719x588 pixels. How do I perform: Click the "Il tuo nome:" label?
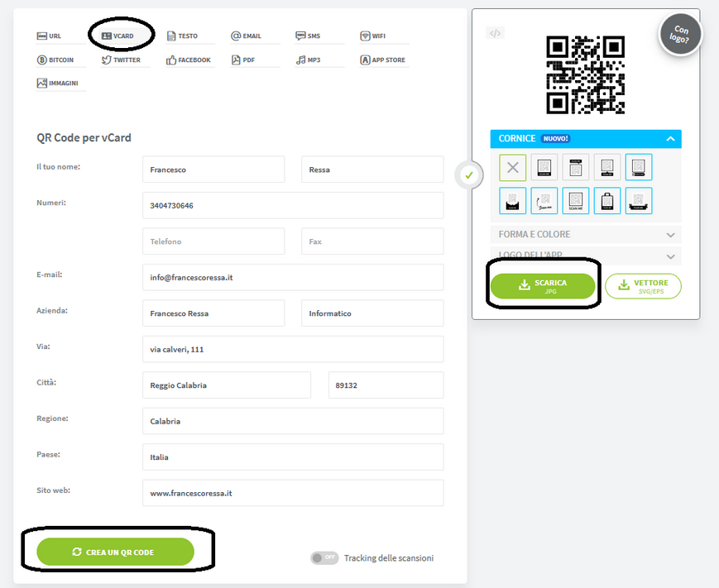pos(58,167)
